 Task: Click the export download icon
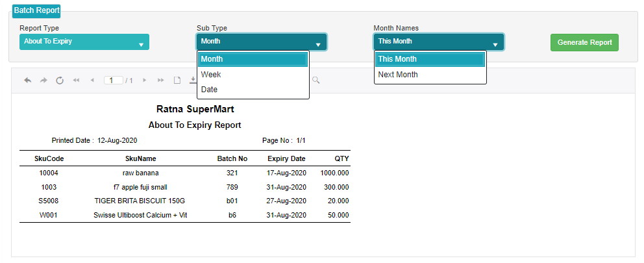click(x=193, y=80)
